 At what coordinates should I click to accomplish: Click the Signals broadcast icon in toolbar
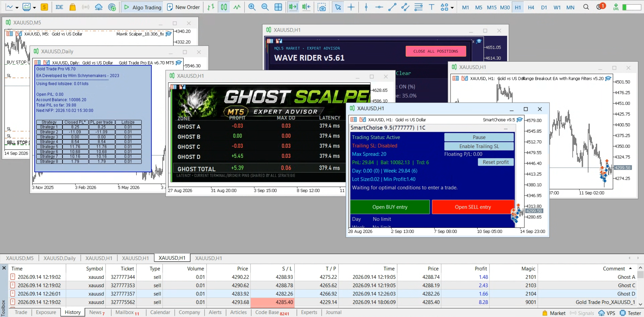coord(85,7)
